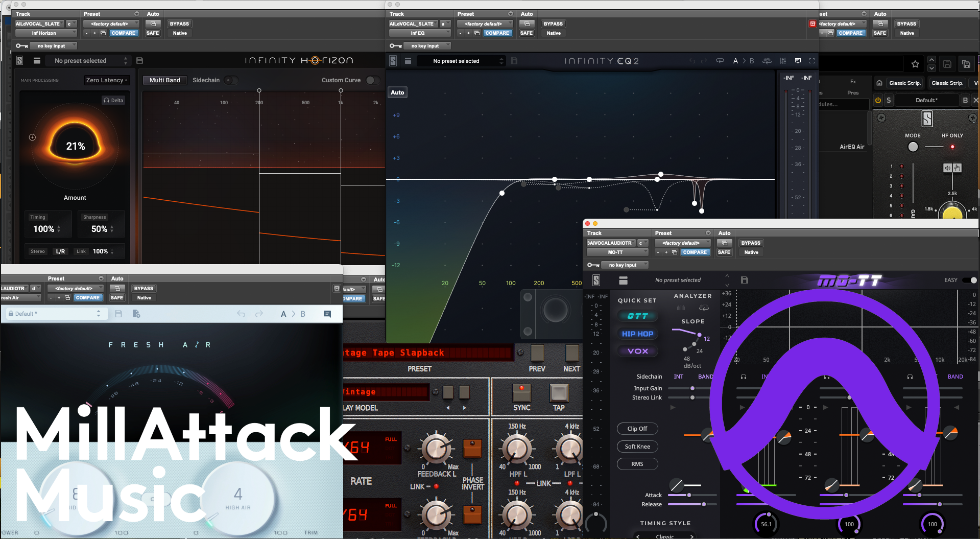Toggle the Sidechain switch in Infinity Horizon
980x539 pixels.
(x=230, y=80)
